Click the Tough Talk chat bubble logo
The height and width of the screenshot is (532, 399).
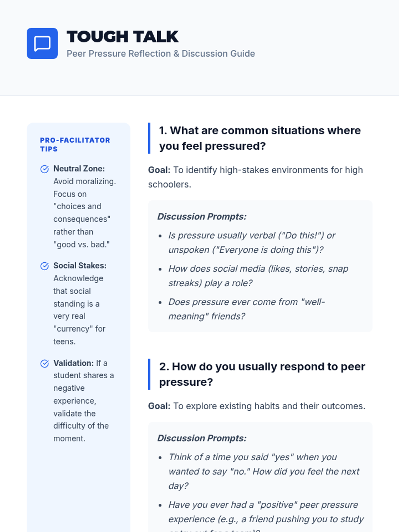(42, 43)
